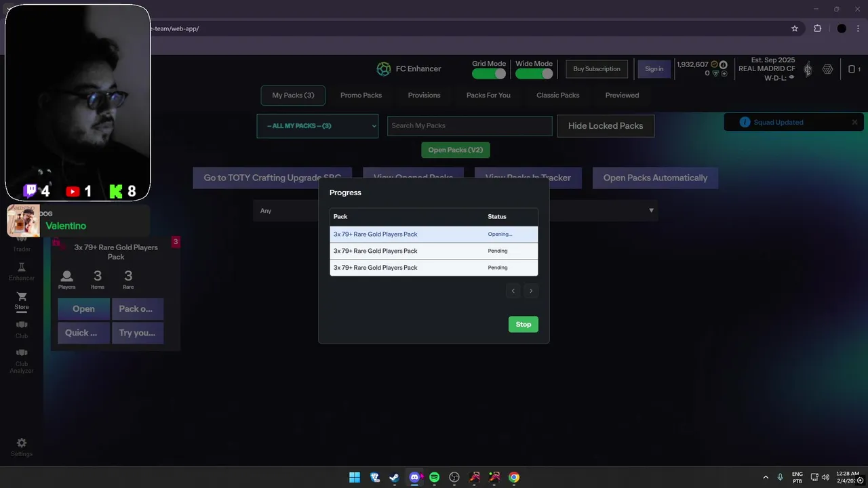This screenshot has width=868, height=488.
Task: Click the plus icon to add points
Action: (724, 73)
